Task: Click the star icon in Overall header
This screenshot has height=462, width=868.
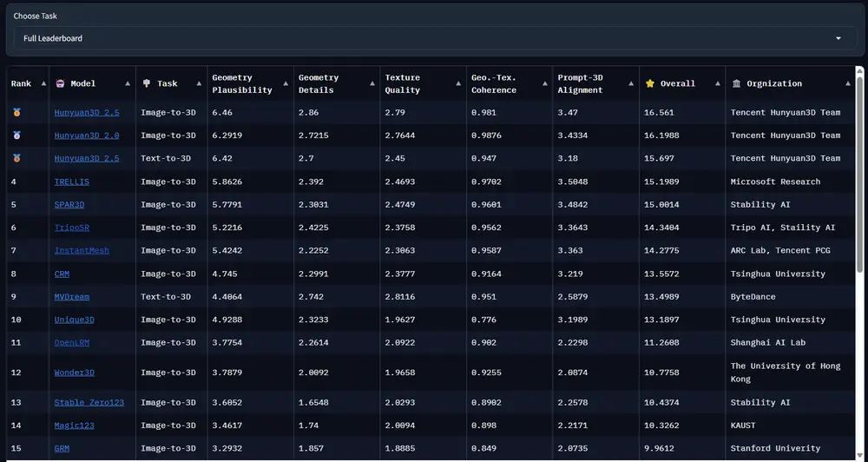Action: (650, 84)
